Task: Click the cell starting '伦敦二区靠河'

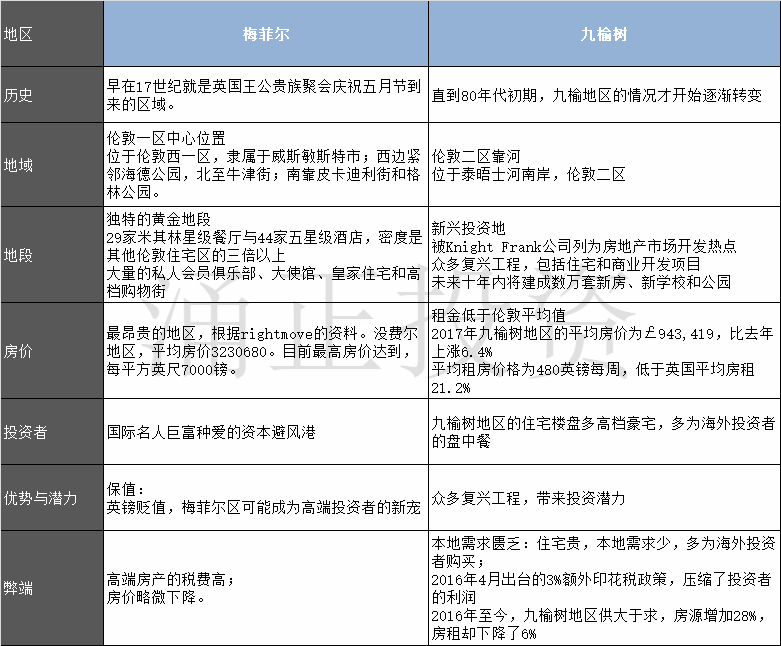Action: pyautogui.click(x=604, y=165)
